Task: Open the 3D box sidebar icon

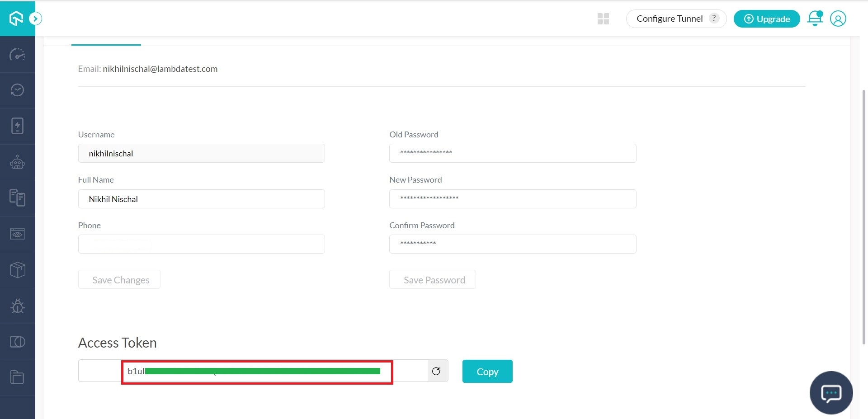Action: click(17, 270)
